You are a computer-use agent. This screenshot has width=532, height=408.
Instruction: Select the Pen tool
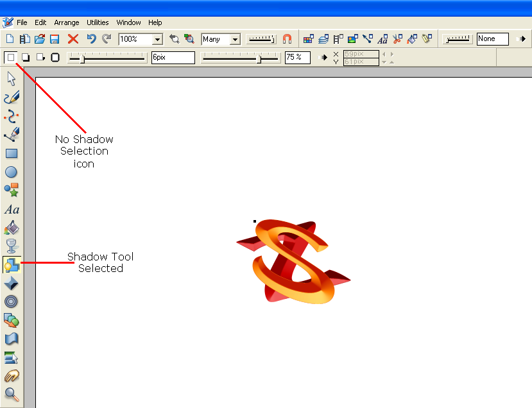tap(12, 134)
